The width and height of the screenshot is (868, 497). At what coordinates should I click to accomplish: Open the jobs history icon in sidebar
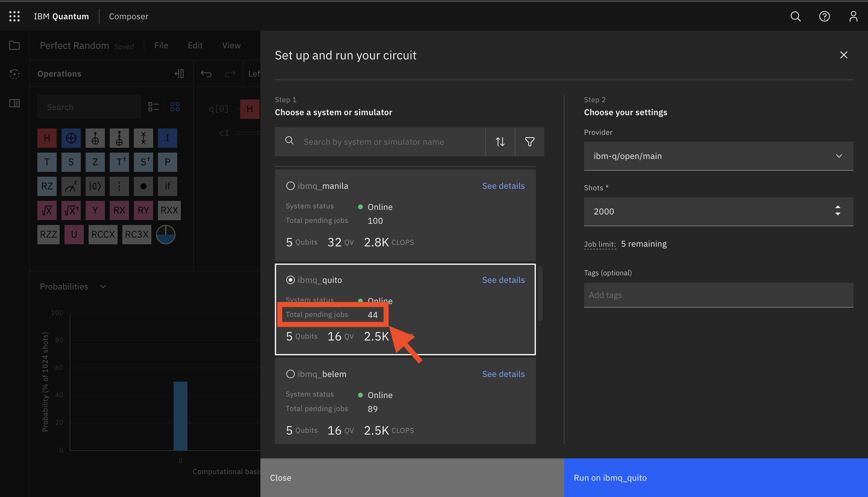[x=14, y=74]
